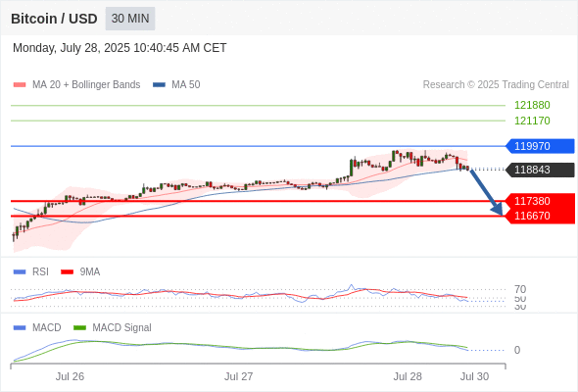The height and width of the screenshot is (392, 578).
Task: Click the 121170 green resistance label
Action: coord(532,121)
